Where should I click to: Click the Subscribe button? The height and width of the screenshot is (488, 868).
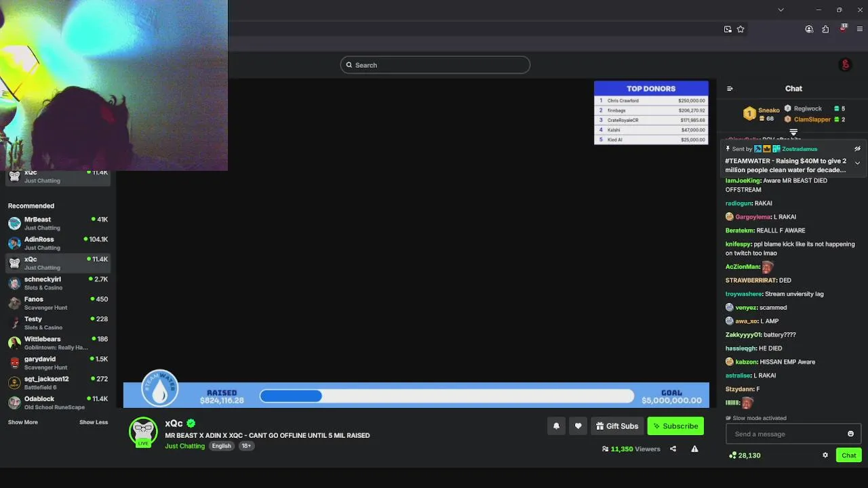(x=675, y=426)
